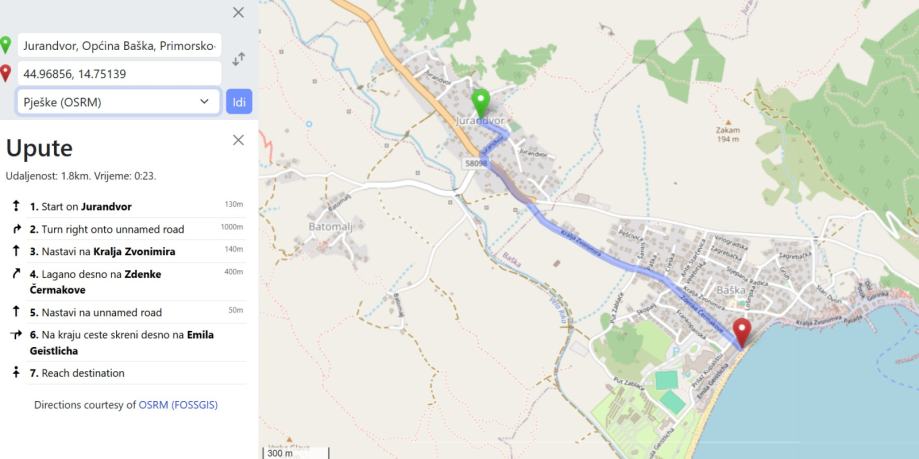Click the Jurandvor start location field
The width and height of the screenshot is (919, 459).
[120, 45]
